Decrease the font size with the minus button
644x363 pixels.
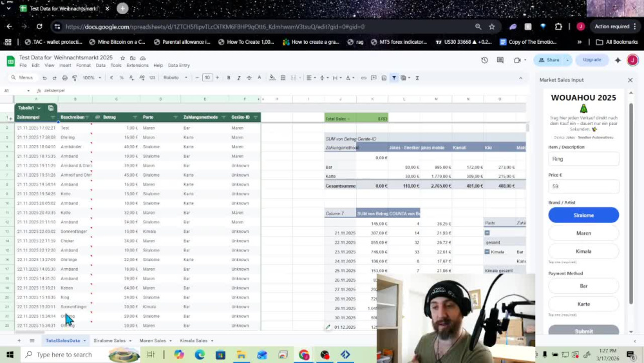pyautogui.click(x=197, y=78)
